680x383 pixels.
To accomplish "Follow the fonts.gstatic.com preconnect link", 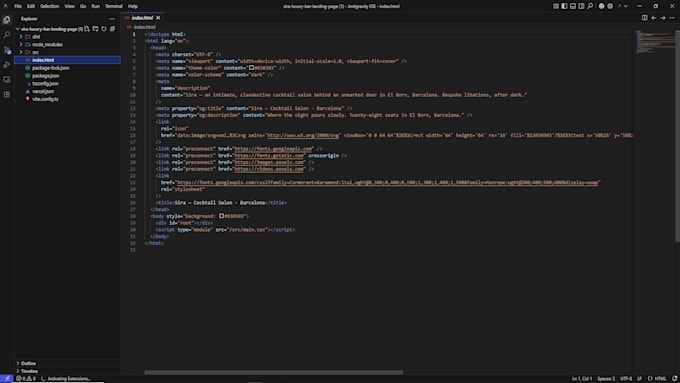I will 269,155.
